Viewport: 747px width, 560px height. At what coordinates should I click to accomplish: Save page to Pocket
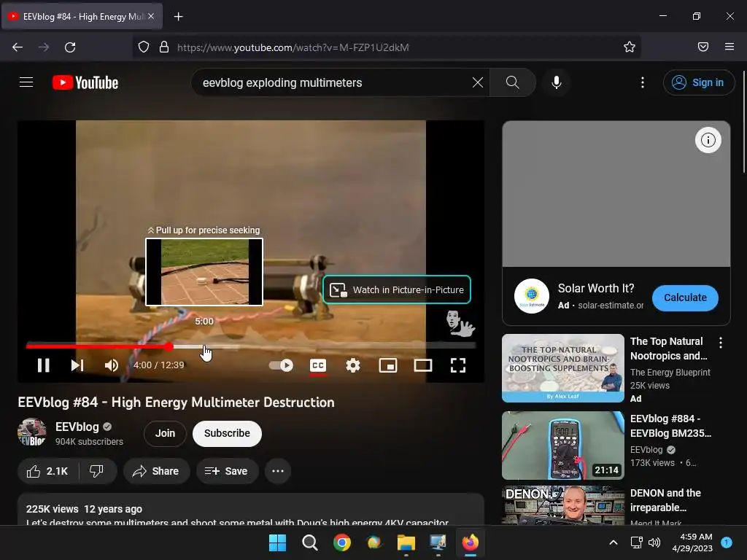[x=703, y=47]
